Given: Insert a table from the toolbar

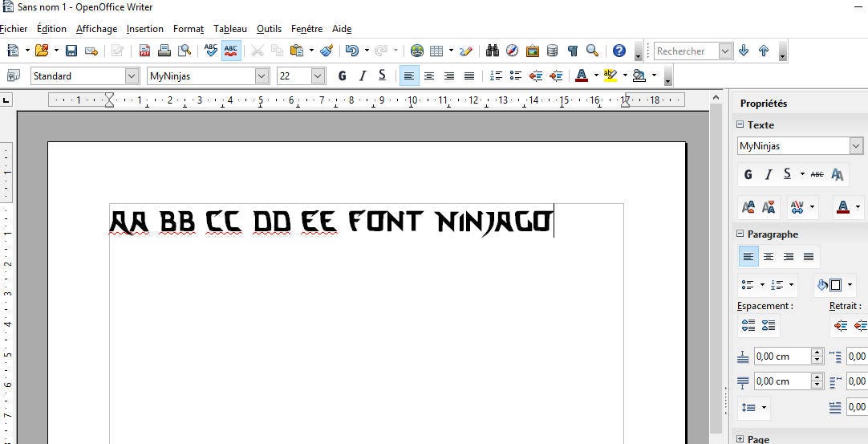Looking at the screenshot, I should 436,51.
